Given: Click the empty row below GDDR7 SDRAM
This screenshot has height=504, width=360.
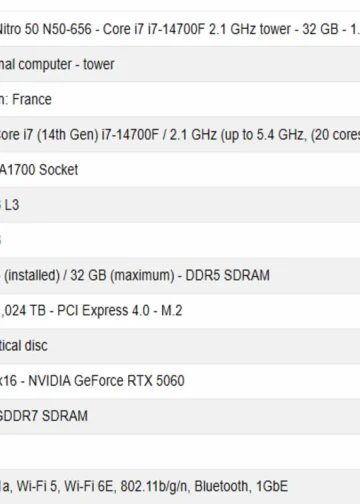Looking at the screenshot, I should 180,451.
